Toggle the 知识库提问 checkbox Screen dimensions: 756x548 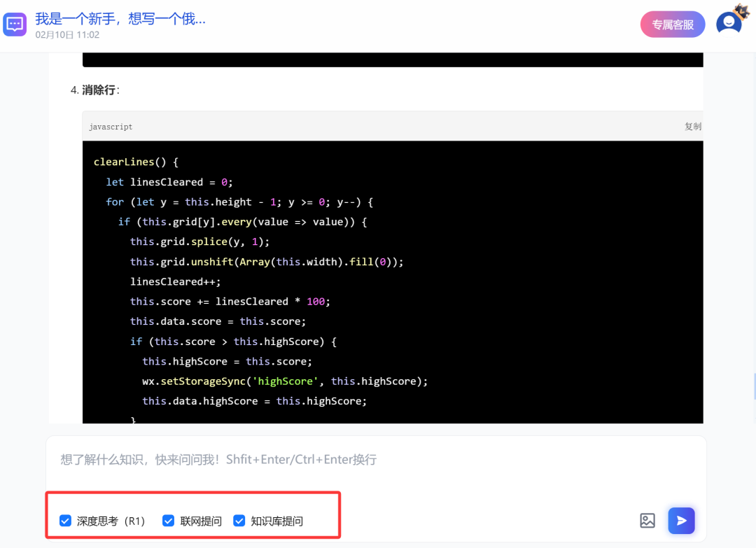pyautogui.click(x=239, y=521)
